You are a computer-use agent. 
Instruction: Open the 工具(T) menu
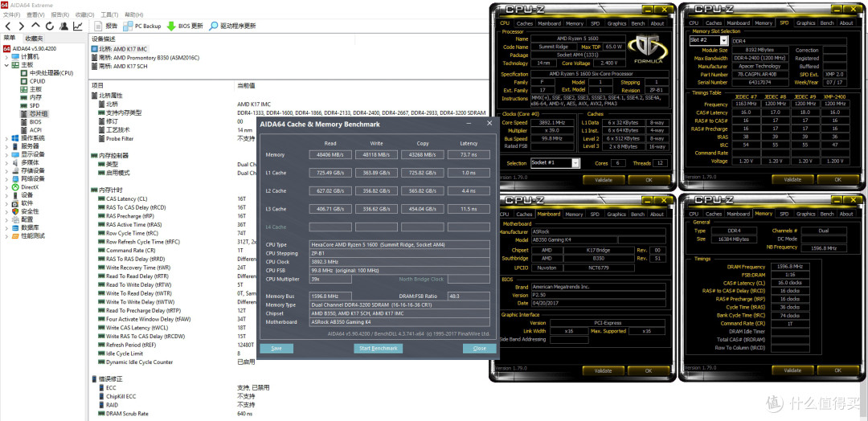click(109, 14)
